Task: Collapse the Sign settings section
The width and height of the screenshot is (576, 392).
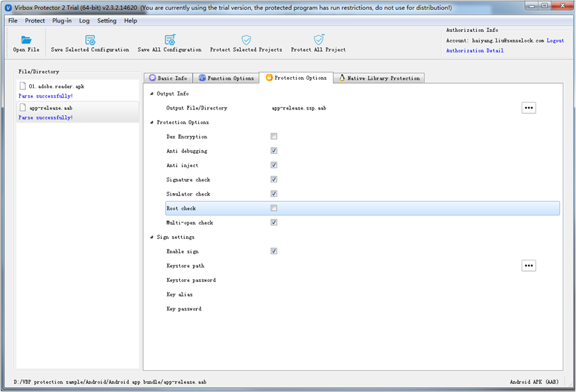Action: click(152, 237)
